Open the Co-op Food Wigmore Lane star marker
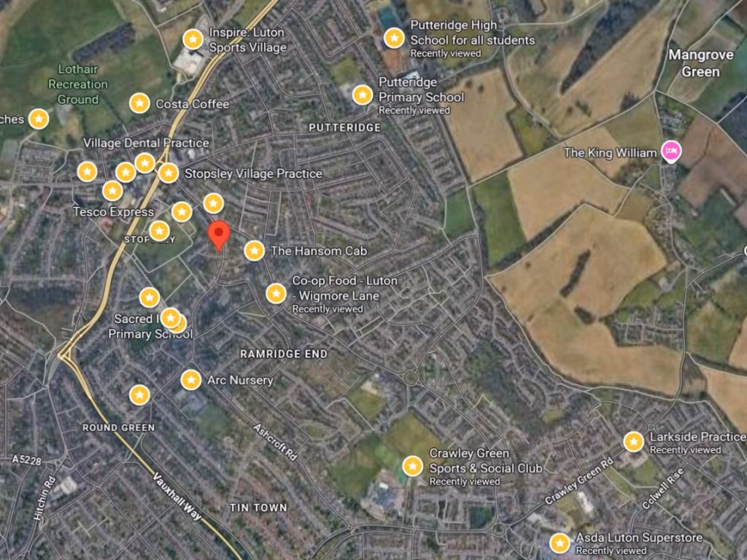Screen dimensions: 747x560 [x=276, y=293]
